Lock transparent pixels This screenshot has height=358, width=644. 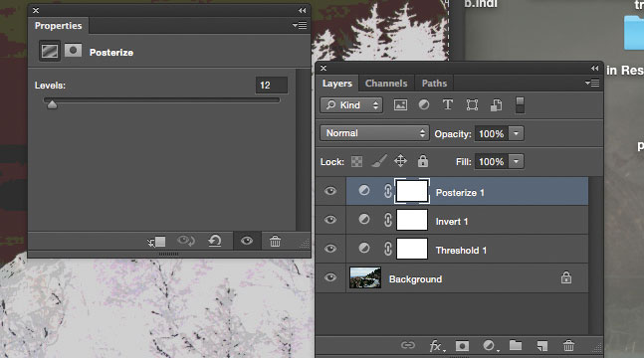[x=357, y=161]
